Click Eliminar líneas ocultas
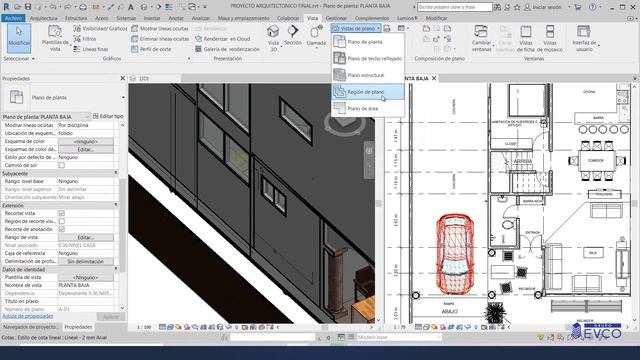The height and width of the screenshot is (360, 640). click(160, 39)
